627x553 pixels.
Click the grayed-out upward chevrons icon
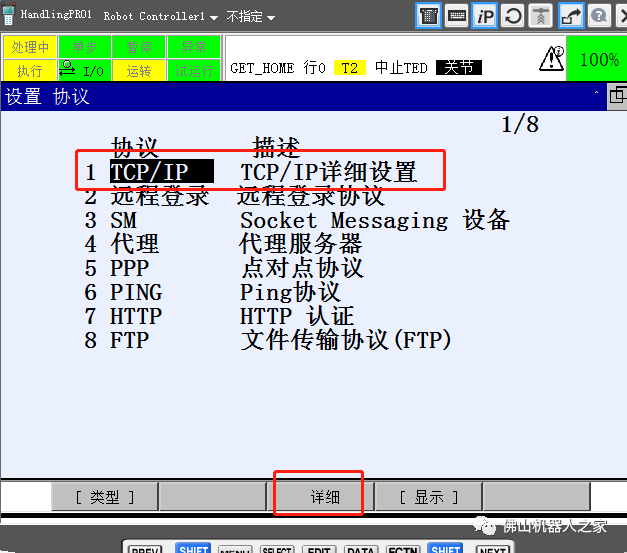click(541, 16)
